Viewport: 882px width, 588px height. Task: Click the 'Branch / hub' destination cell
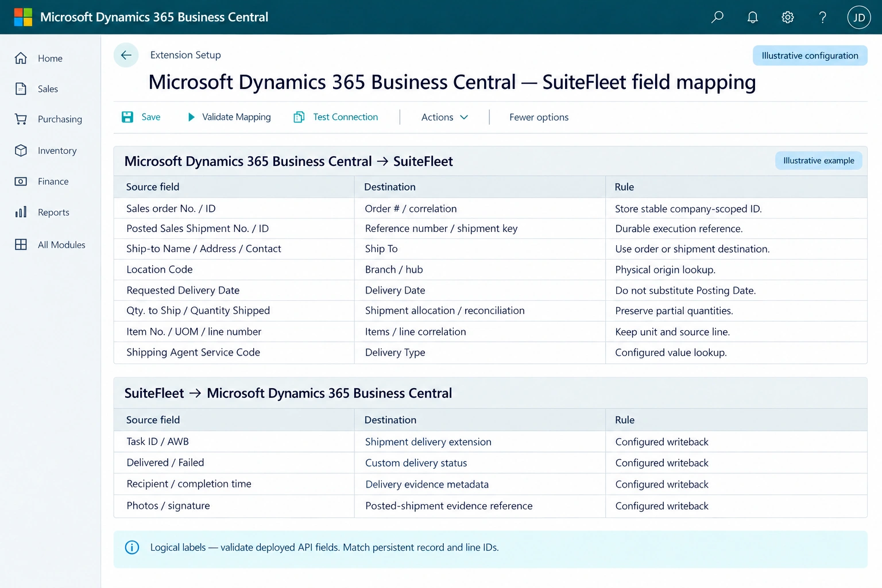click(x=480, y=269)
